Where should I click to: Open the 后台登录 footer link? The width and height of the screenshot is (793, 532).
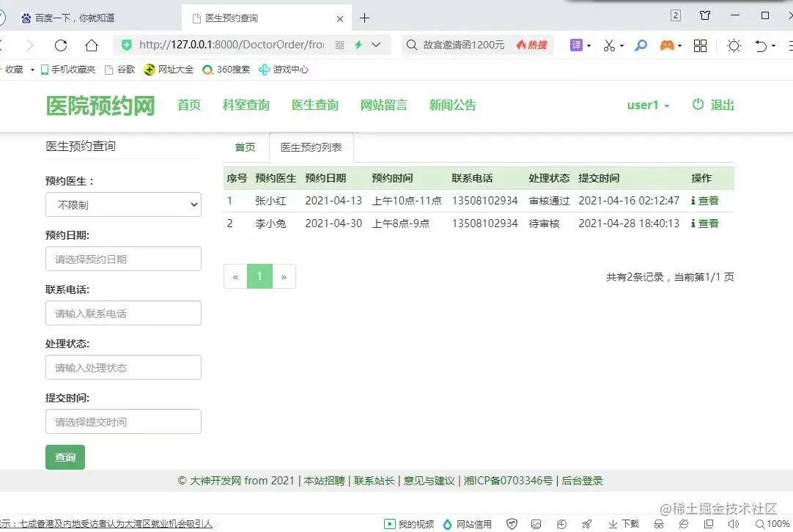pyautogui.click(x=582, y=481)
